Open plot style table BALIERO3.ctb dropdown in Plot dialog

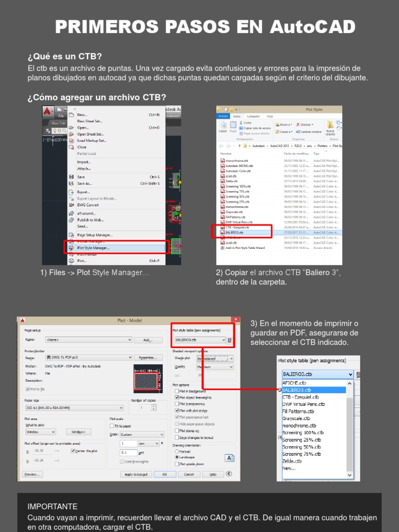pos(200,340)
